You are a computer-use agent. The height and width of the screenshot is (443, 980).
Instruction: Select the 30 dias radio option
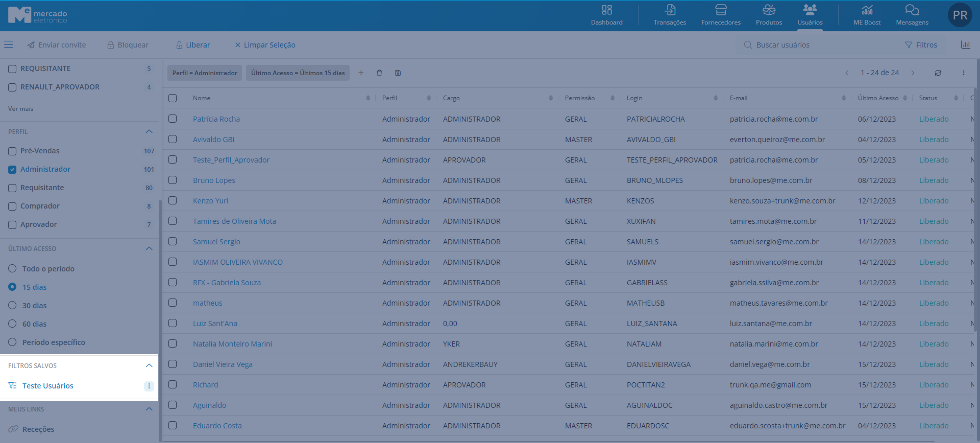[12, 305]
